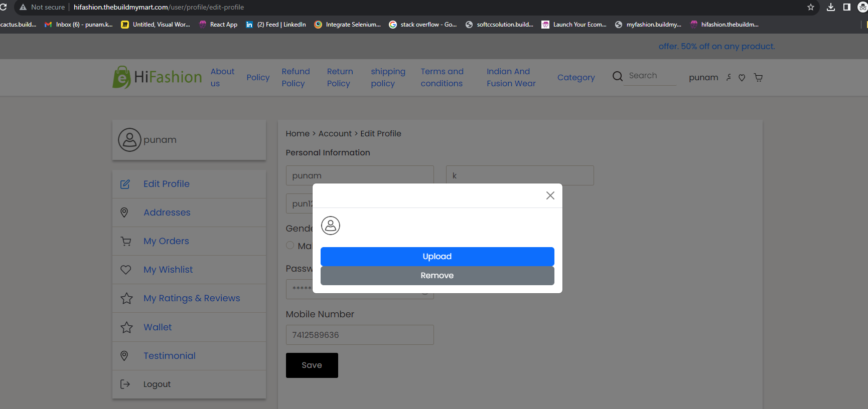Image resolution: width=868 pixels, height=409 pixels.
Task: Open the HiFashion logo home link
Action: pyautogui.click(x=157, y=77)
